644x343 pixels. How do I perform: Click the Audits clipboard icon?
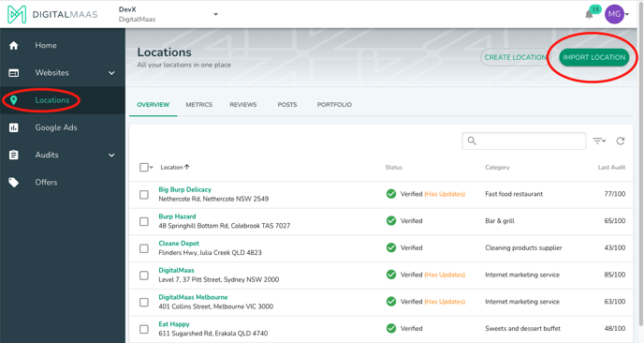(13, 155)
